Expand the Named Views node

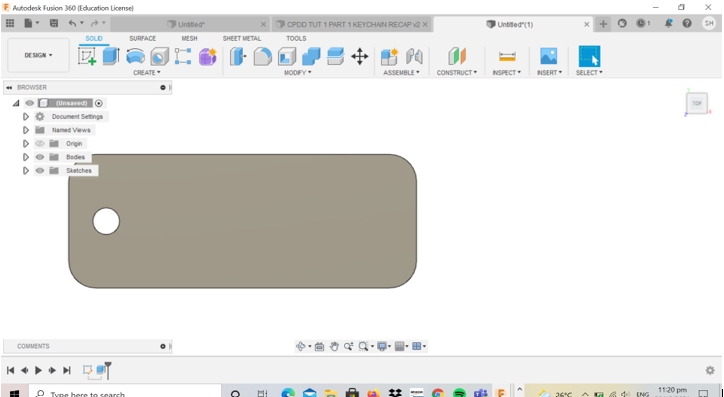point(26,130)
